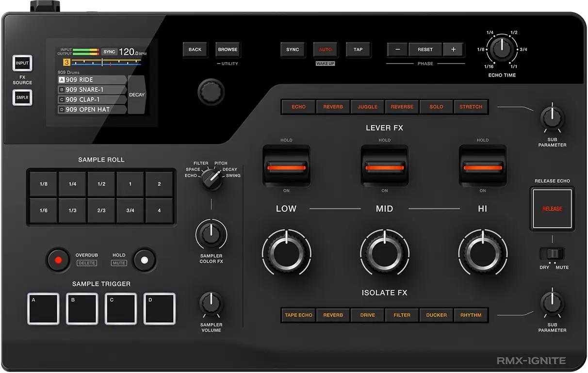The height and width of the screenshot is (373, 588).
Task: Enable AUTO wake up mode
Action: coord(326,49)
